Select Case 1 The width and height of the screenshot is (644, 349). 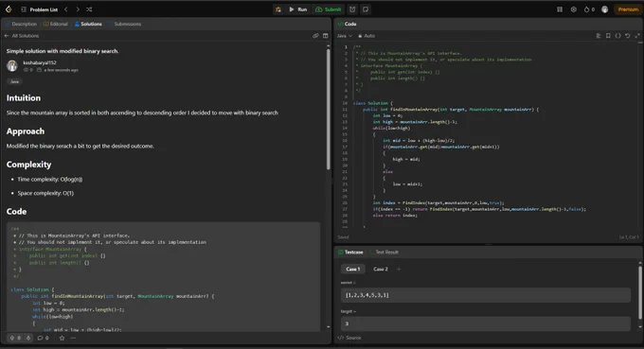pyautogui.click(x=353, y=269)
